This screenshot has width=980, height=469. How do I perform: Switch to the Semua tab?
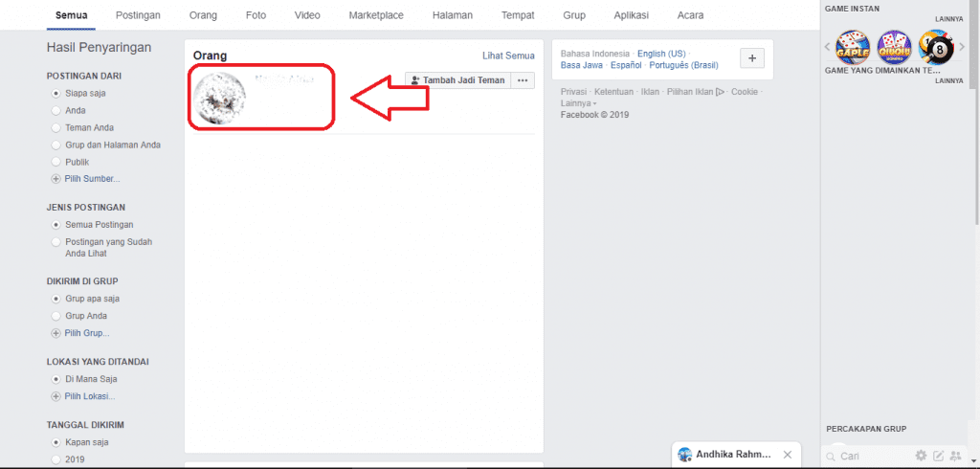tap(71, 15)
